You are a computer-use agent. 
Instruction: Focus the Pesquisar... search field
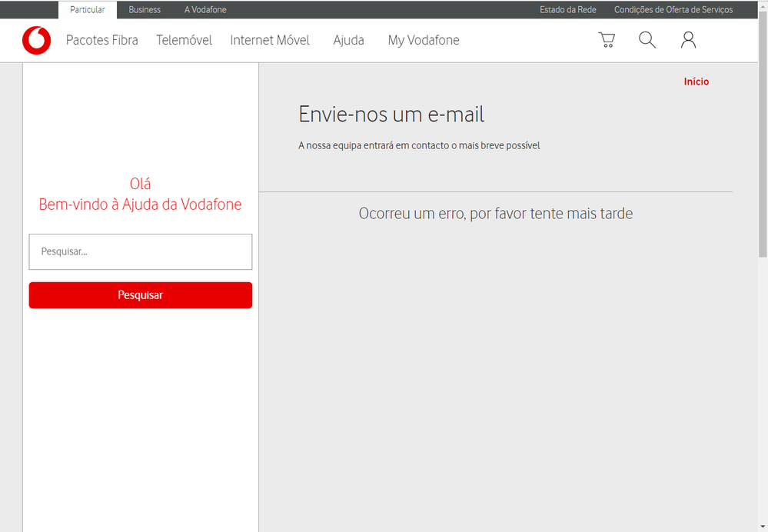click(x=141, y=252)
